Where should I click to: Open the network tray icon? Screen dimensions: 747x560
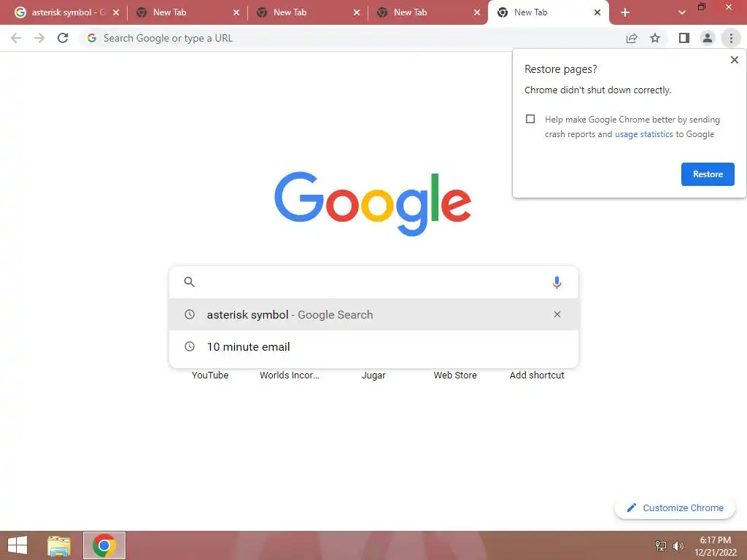[x=661, y=545]
